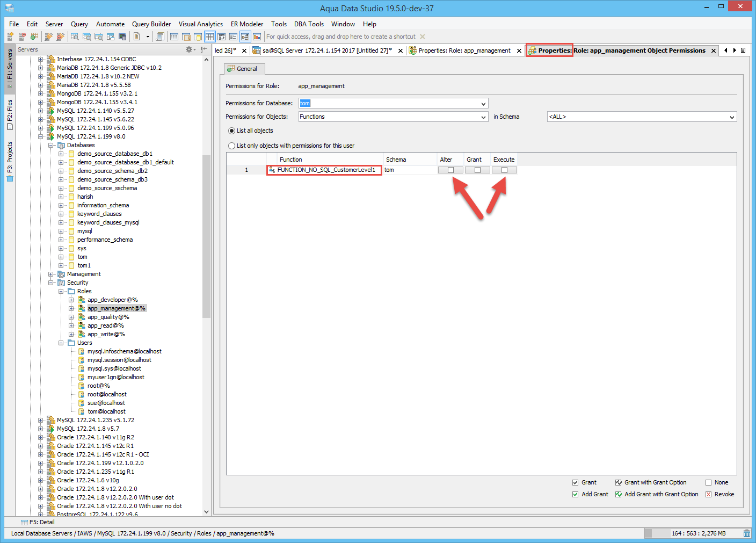Image resolution: width=756 pixels, height=543 pixels.
Task: Click the Security folder icon in the tree
Action: click(x=61, y=283)
